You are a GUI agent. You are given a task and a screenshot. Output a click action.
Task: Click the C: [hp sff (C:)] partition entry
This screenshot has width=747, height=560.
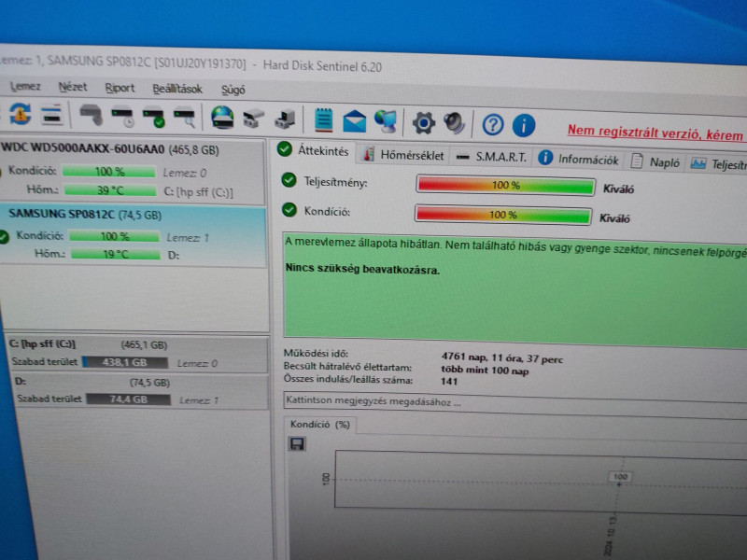pos(137,354)
